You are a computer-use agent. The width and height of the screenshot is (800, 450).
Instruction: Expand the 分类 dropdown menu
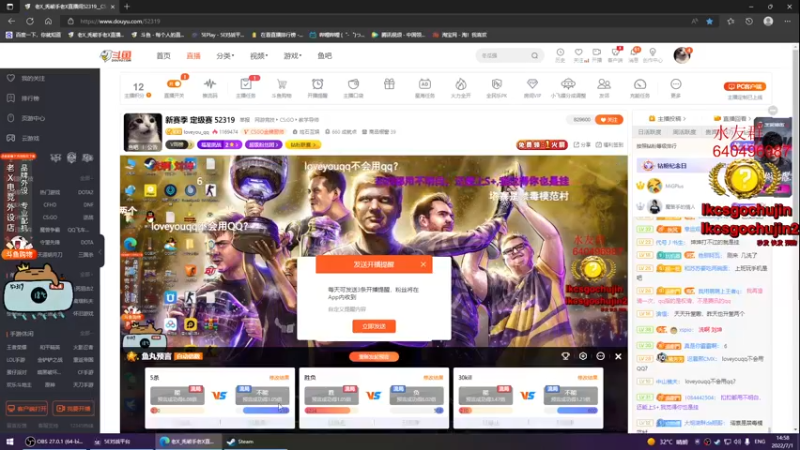pos(225,56)
